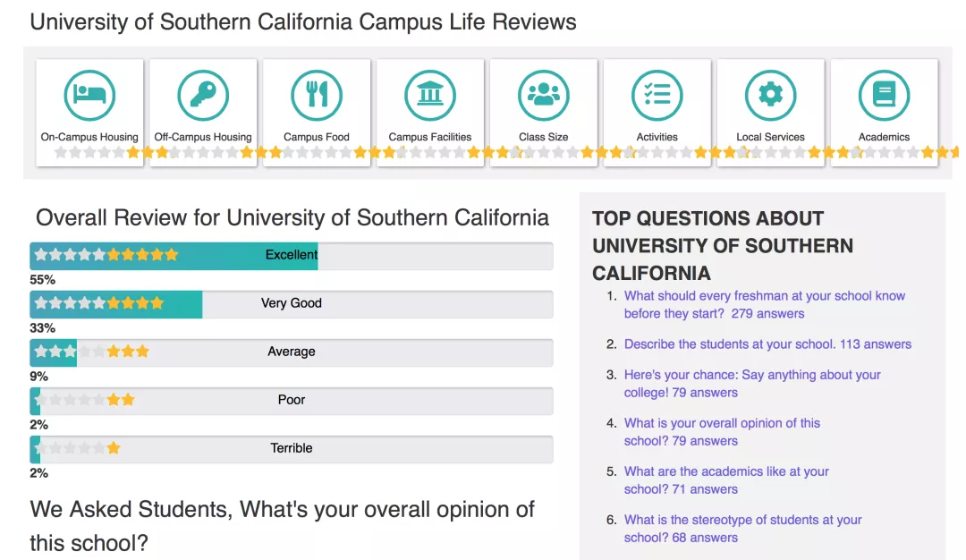Open the student stereotype question link
This screenshot has height=560, width=966.
click(742, 529)
